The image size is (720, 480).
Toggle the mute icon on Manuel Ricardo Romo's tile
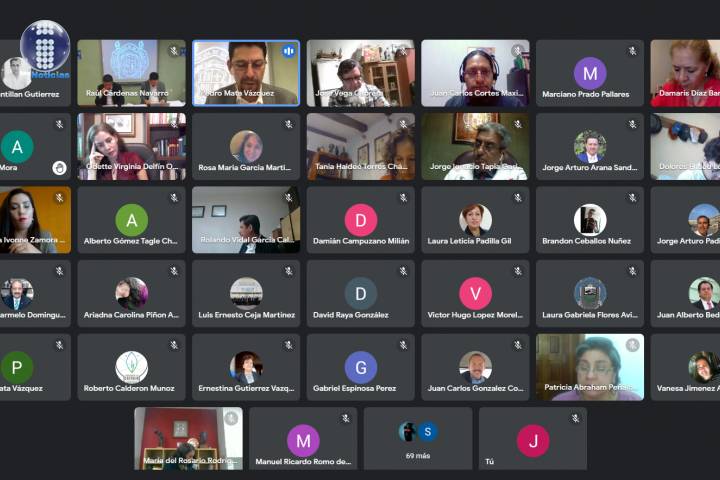[x=346, y=418]
